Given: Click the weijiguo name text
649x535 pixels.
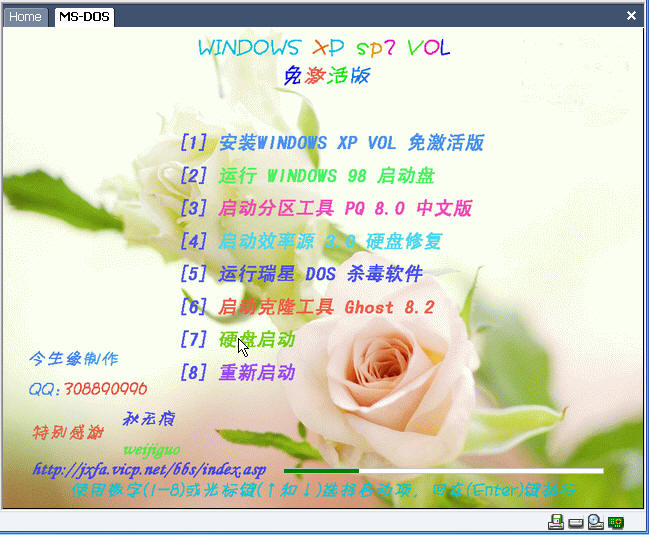Looking at the screenshot, I should click(152, 450).
